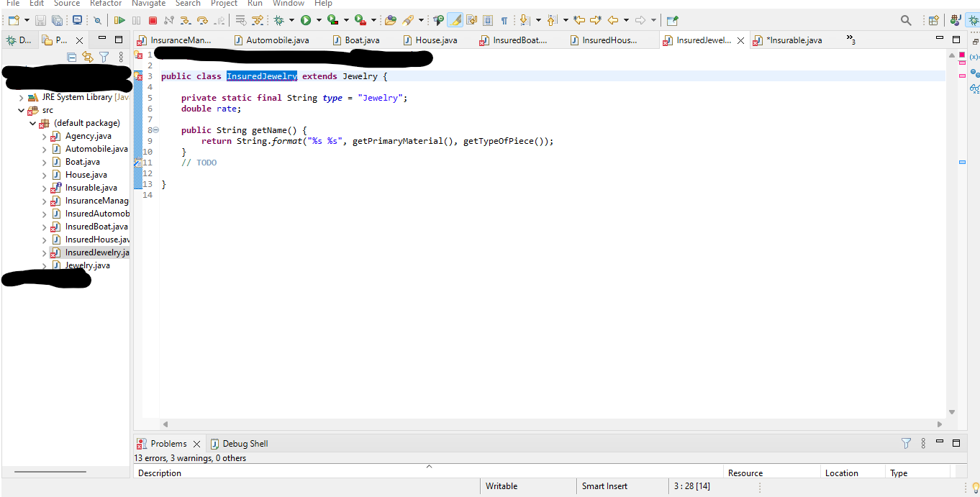The width and height of the screenshot is (980, 497).
Task: Switch to the Automobile.java editor tab
Action: pyautogui.click(x=280, y=40)
